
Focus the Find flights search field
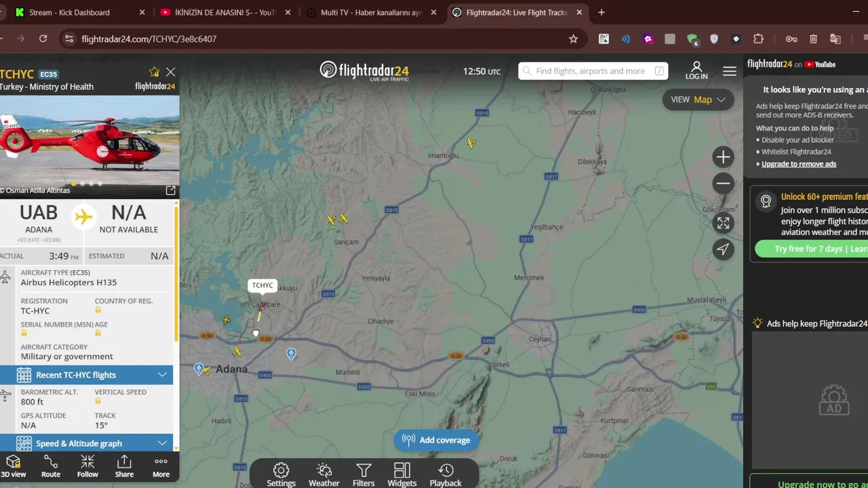593,71
